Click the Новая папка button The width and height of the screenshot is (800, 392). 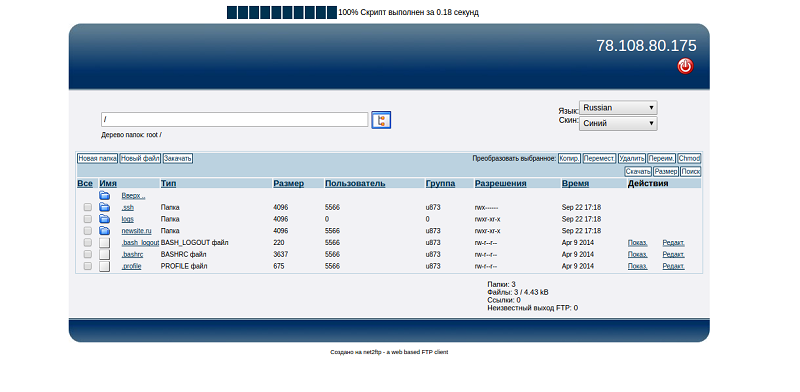97,159
